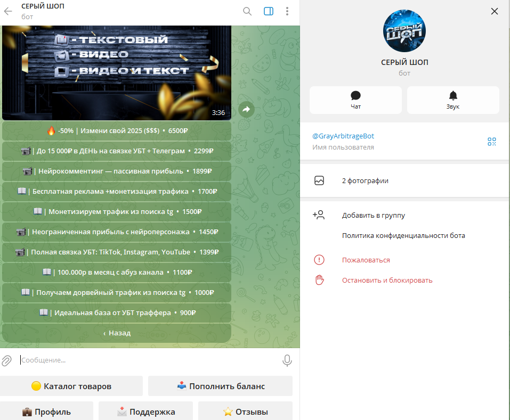Click the paperclip attach file icon

coord(7,360)
